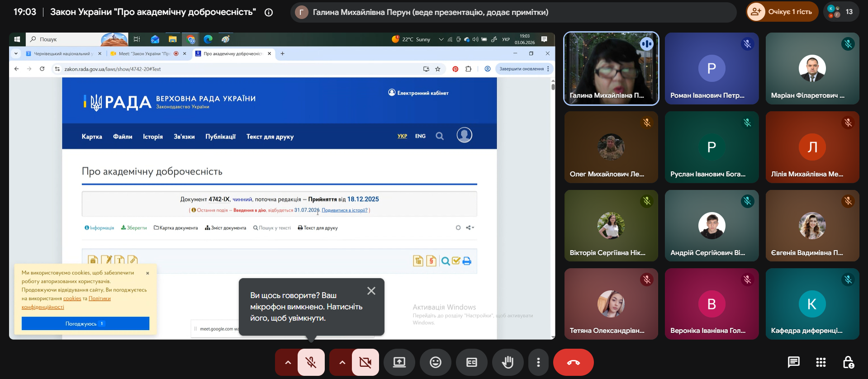Open the host controls lock icon
This screenshot has height=379, width=868.
point(848,362)
